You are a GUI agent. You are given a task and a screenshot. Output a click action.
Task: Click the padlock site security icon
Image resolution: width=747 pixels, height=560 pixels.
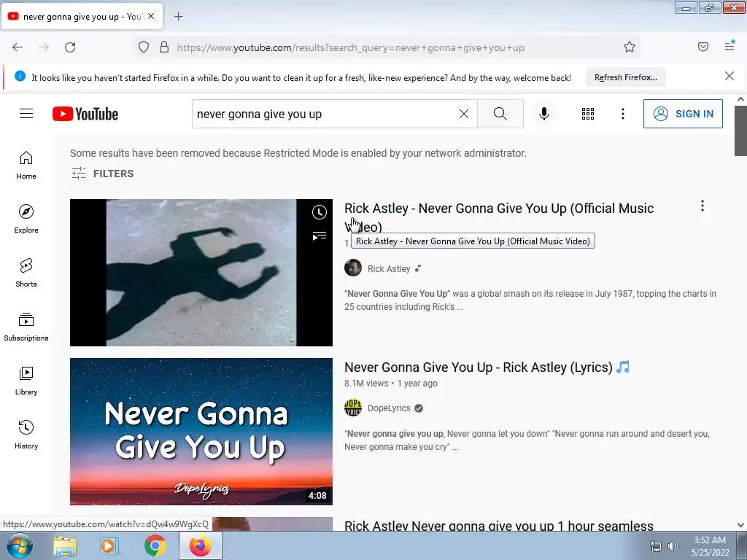point(164,47)
